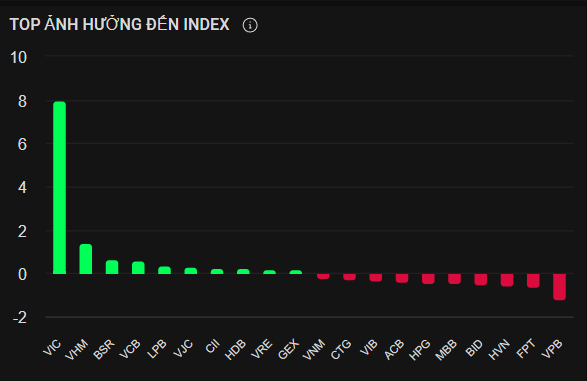Click the y-axis value 6

click(x=22, y=144)
